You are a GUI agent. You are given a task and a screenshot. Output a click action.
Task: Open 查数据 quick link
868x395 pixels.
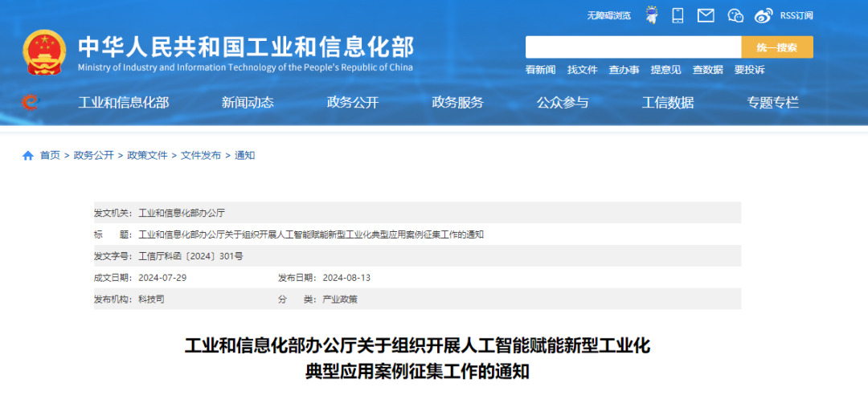(707, 70)
